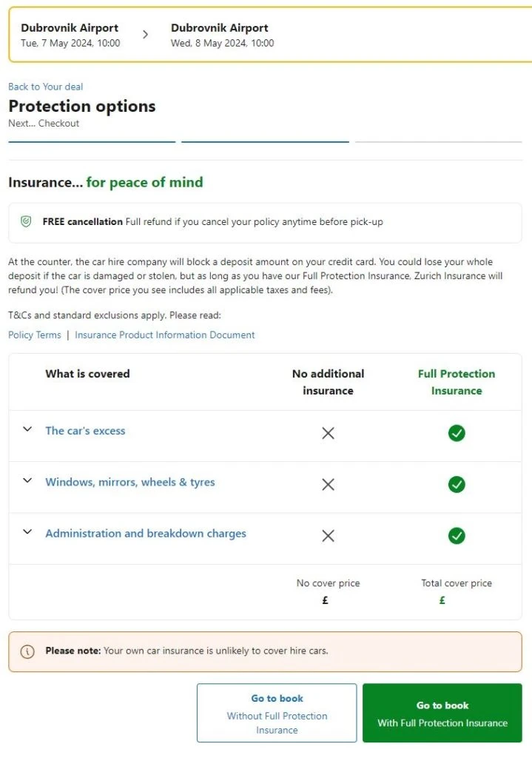Screen dimensions: 532x758
Task: Expand Administration and breakdown charges chevron
Action: pyautogui.click(x=27, y=531)
